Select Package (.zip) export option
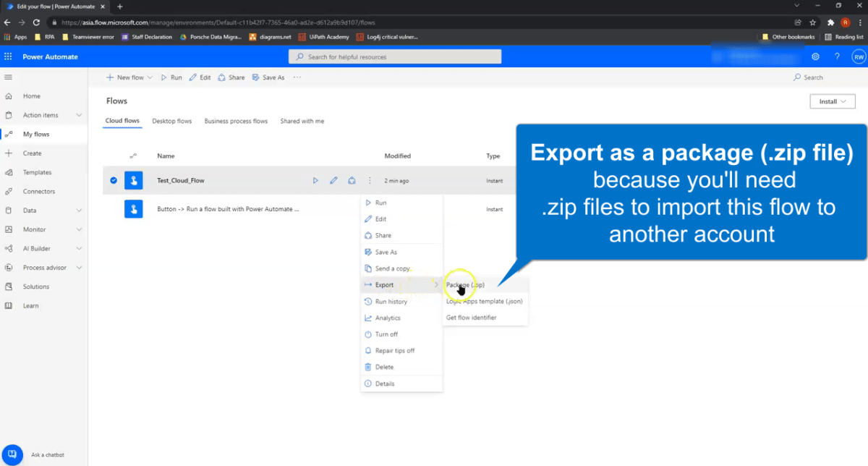 point(485,285)
